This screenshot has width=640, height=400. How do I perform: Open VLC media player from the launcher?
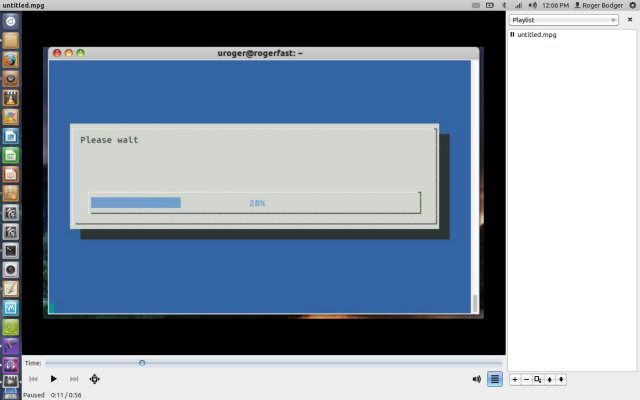(x=11, y=98)
